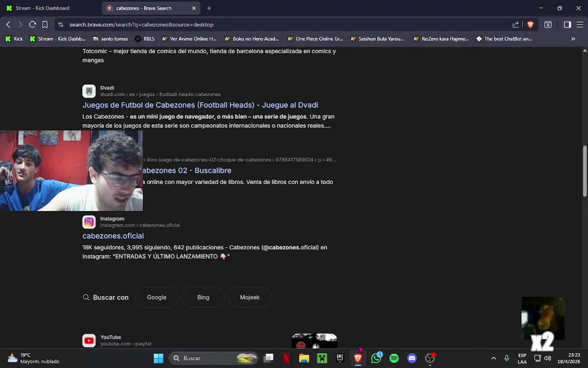Open Discord from the taskbar

point(412,358)
